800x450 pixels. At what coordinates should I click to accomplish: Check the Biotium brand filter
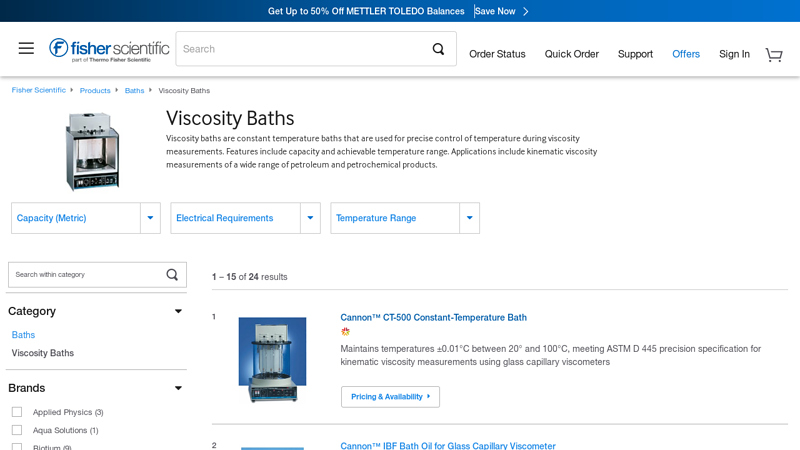[17, 447]
